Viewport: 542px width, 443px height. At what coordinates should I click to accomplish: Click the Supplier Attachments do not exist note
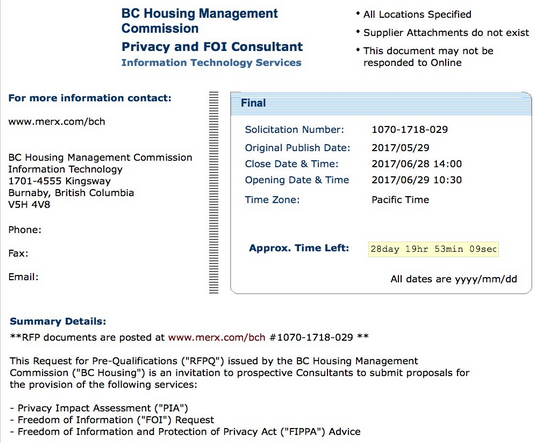point(446,33)
